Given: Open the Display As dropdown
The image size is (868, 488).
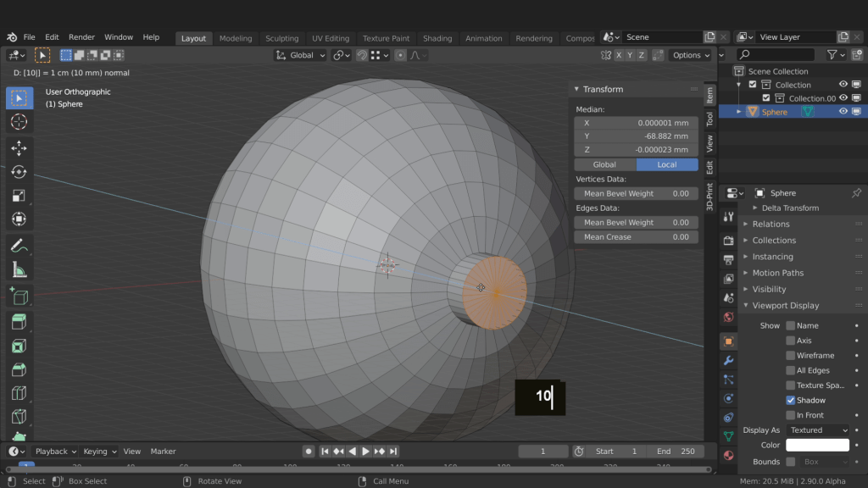Looking at the screenshot, I should point(818,430).
